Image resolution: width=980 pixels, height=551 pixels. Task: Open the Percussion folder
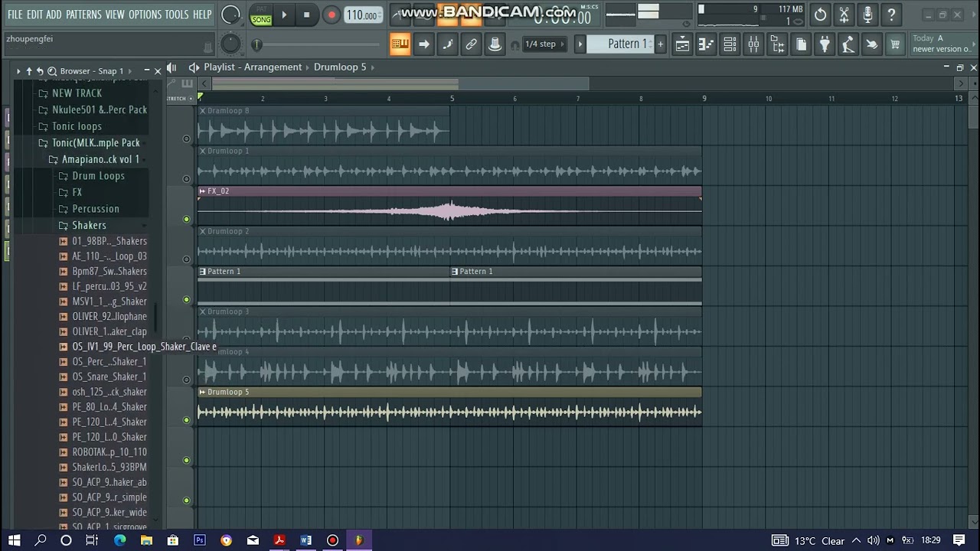pos(95,209)
